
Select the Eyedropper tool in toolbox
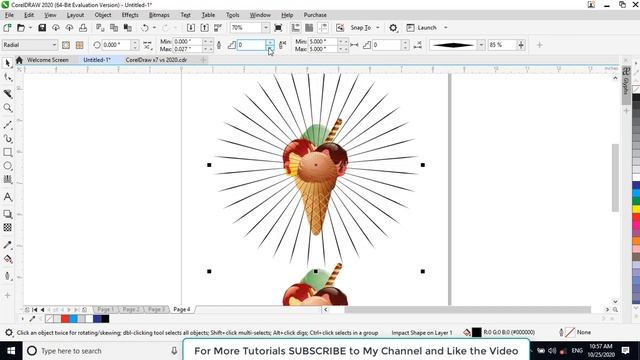[7, 245]
